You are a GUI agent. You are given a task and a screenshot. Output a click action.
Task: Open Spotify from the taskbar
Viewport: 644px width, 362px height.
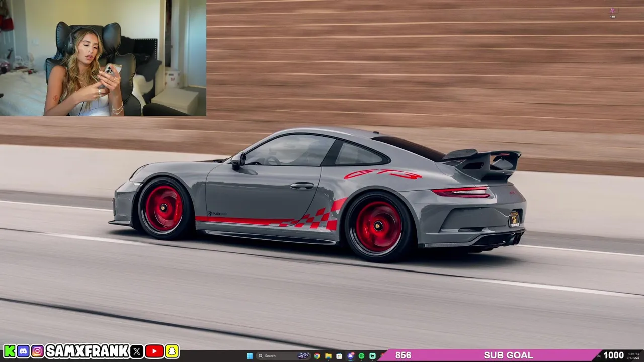361,356
